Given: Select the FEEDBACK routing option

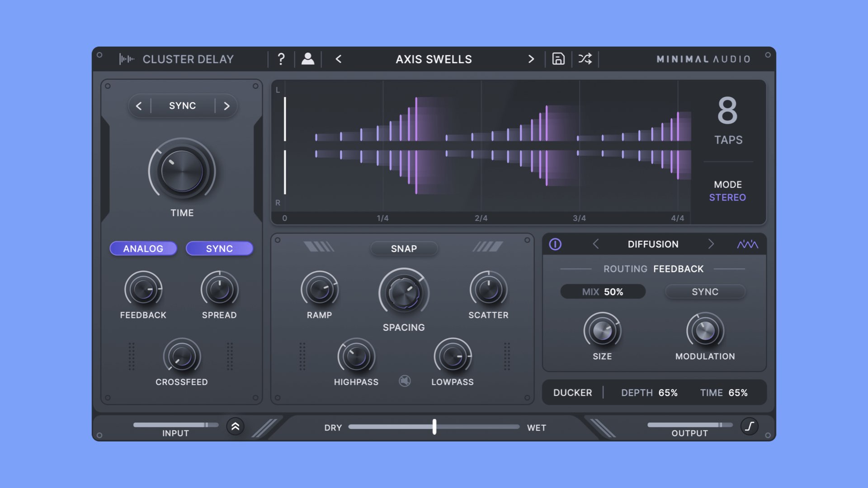Looking at the screenshot, I should [x=678, y=268].
